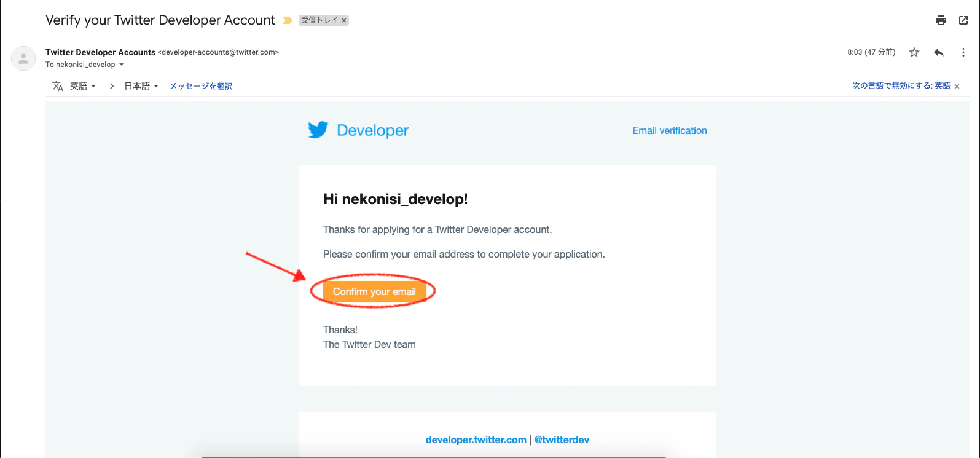Click the yellow importance marker icon
Image resolution: width=980 pixels, height=458 pixels.
[x=287, y=20]
